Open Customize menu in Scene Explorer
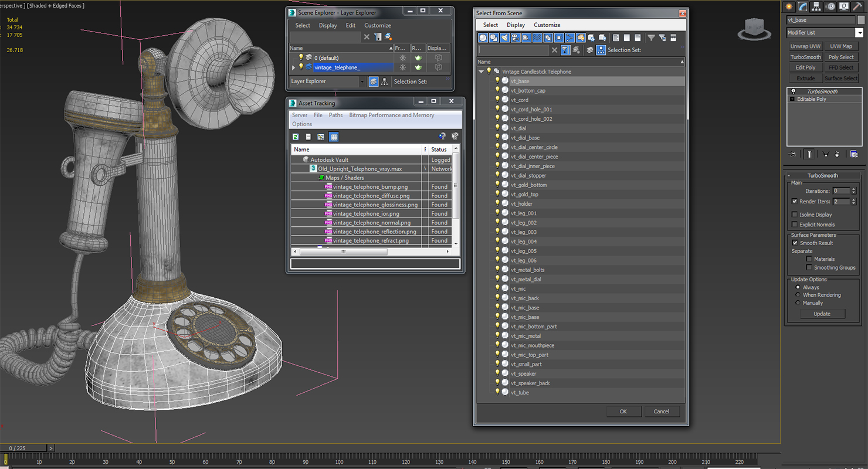Image resolution: width=868 pixels, height=469 pixels. pos(378,25)
